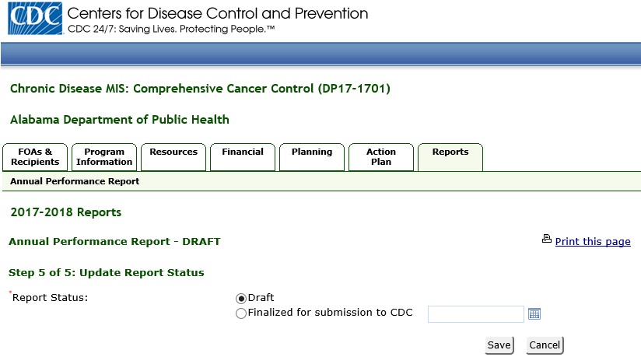Switch to the Planning tab
This screenshot has width=641, height=364.
point(312,157)
